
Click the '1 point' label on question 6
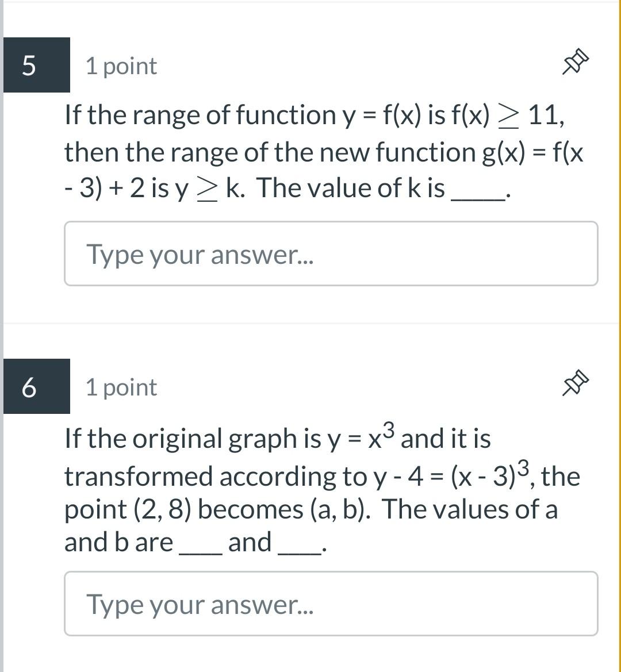coord(120,387)
